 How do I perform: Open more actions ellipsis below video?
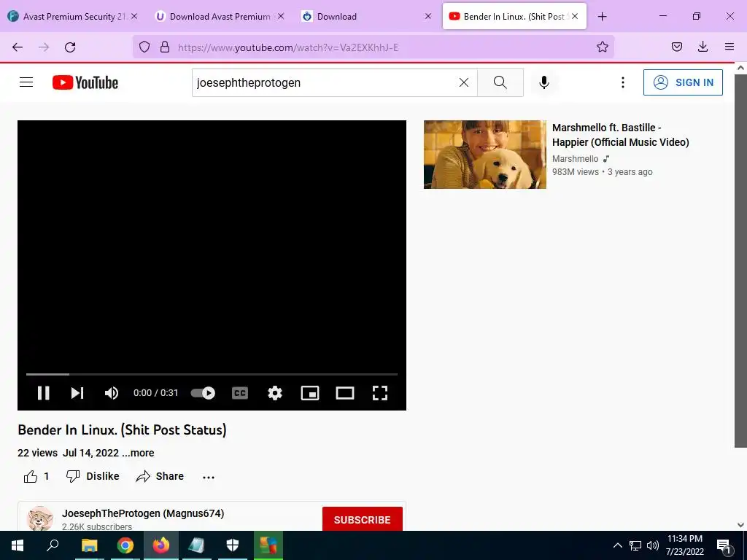(209, 477)
